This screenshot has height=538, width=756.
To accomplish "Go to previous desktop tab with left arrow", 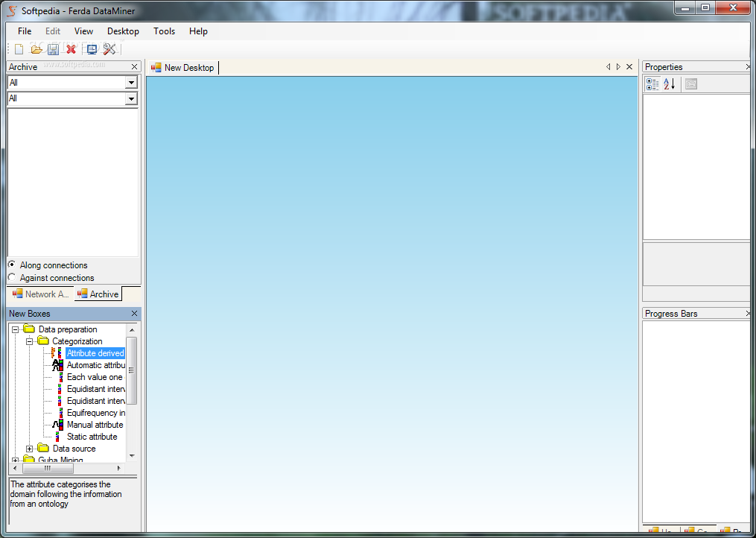I will tap(608, 66).
